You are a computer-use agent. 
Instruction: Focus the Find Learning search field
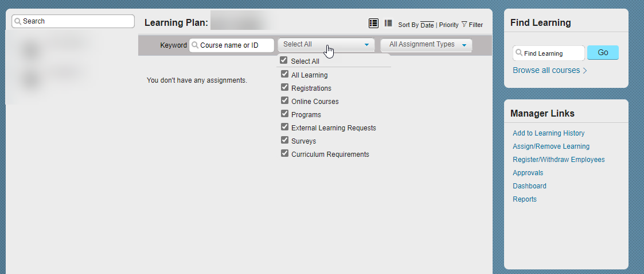pos(549,53)
